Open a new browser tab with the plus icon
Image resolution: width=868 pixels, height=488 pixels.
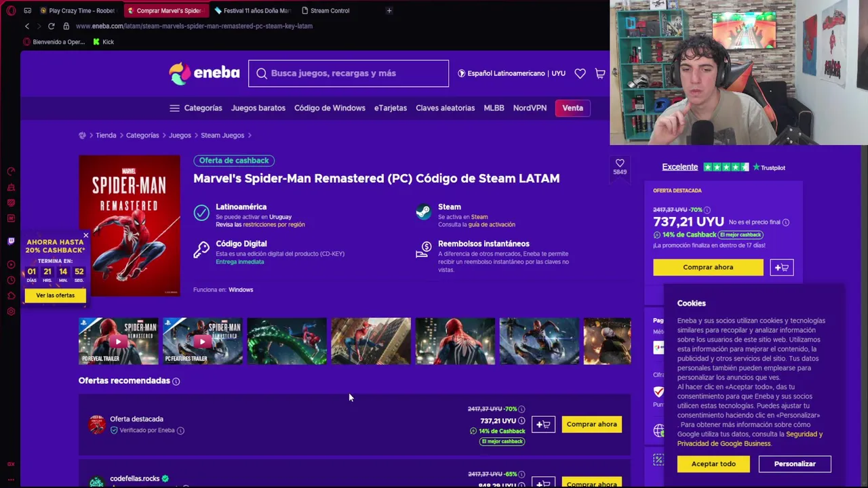389,11
